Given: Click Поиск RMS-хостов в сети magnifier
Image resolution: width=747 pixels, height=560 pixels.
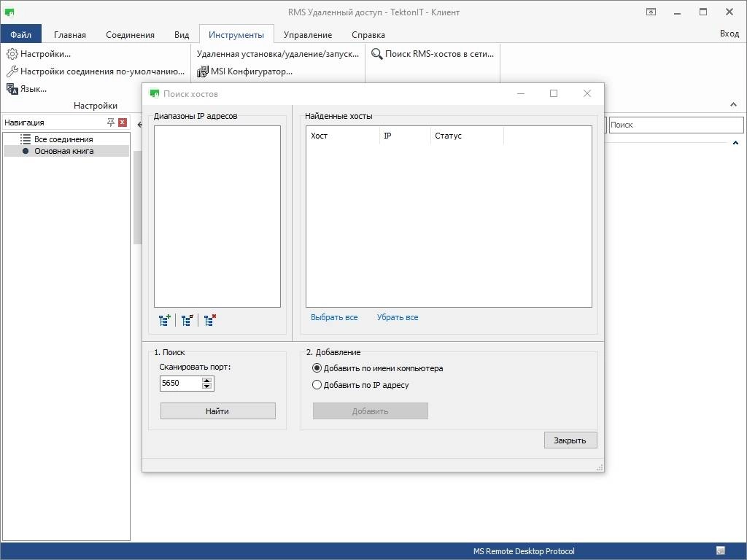Looking at the screenshot, I should click(x=433, y=54).
